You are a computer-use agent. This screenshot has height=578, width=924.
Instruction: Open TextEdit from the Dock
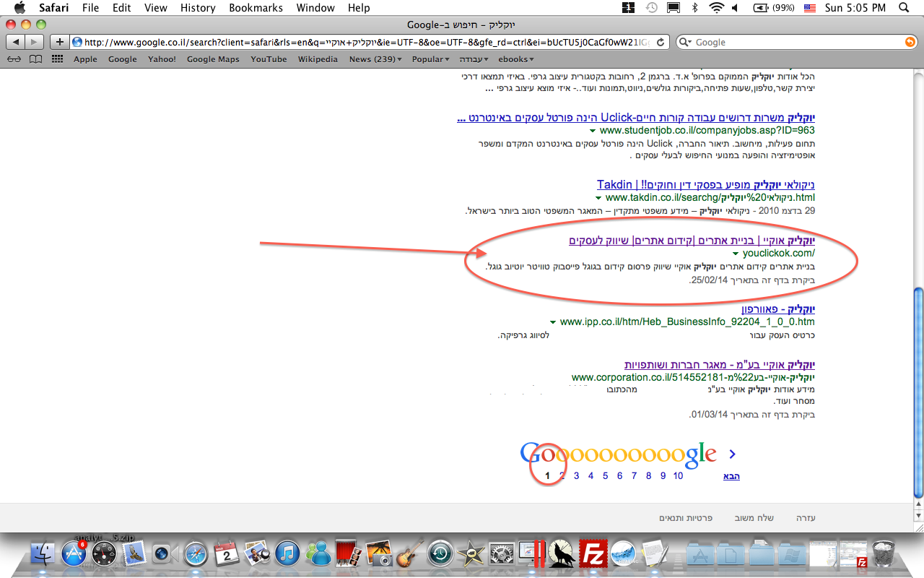click(x=654, y=554)
